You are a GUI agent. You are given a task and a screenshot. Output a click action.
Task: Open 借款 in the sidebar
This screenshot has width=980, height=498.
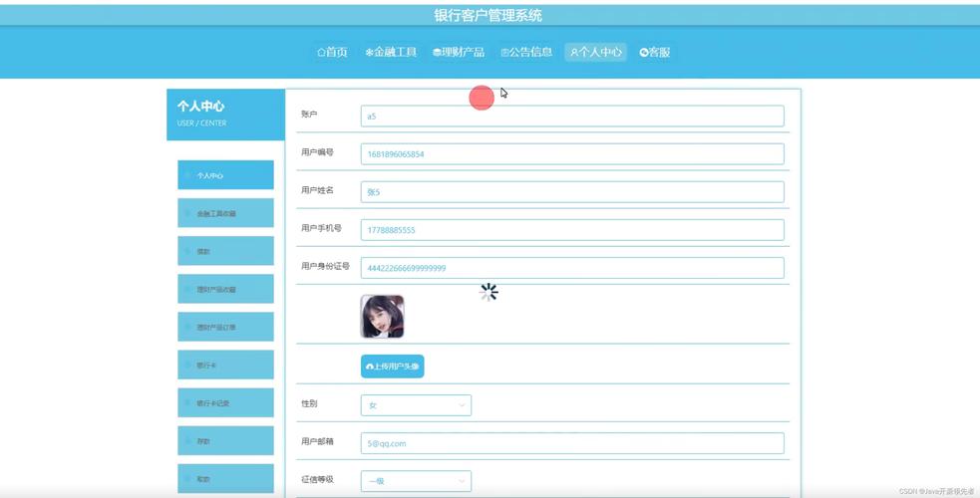click(225, 251)
